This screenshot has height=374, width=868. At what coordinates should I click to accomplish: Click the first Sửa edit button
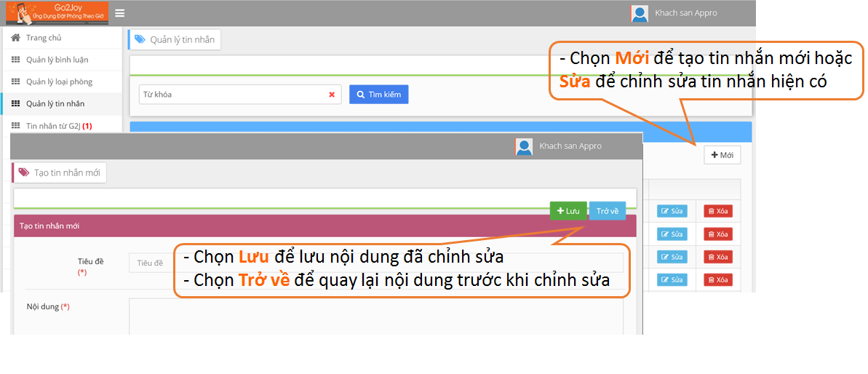(x=672, y=211)
